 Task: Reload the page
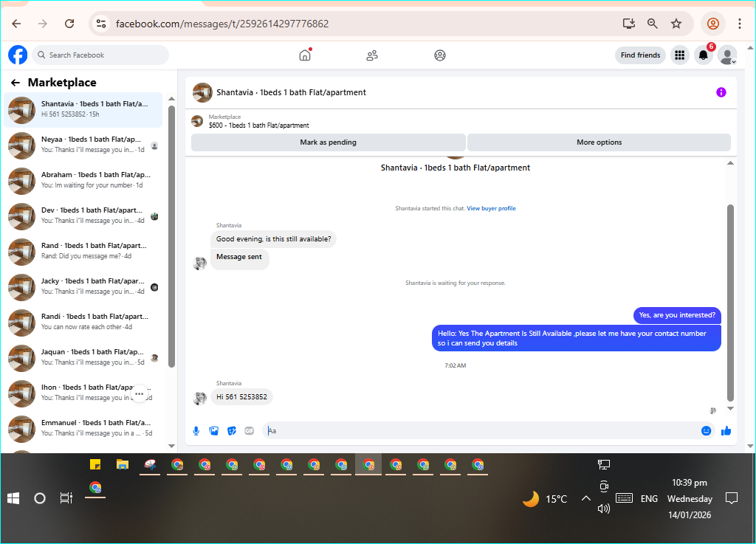pos(69,24)
